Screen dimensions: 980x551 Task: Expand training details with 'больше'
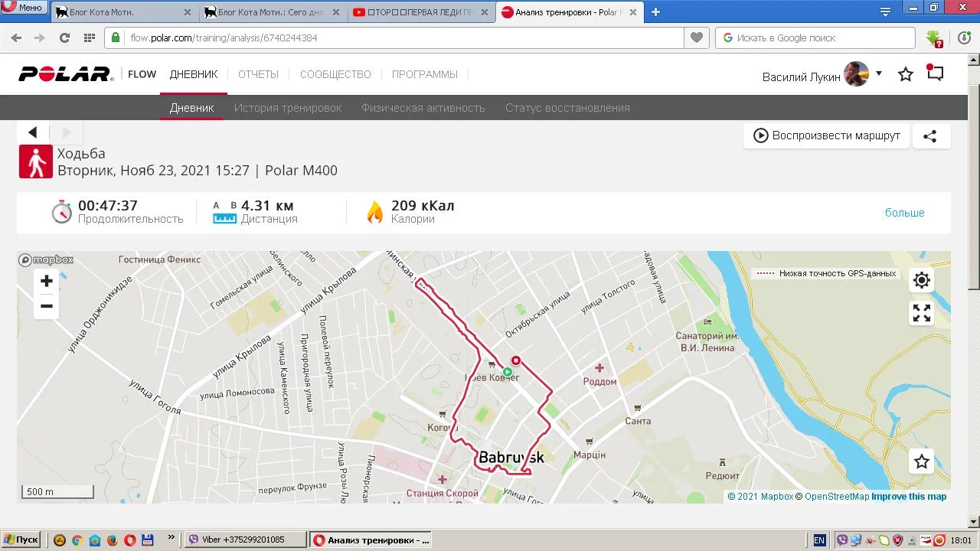click(904, 213)
